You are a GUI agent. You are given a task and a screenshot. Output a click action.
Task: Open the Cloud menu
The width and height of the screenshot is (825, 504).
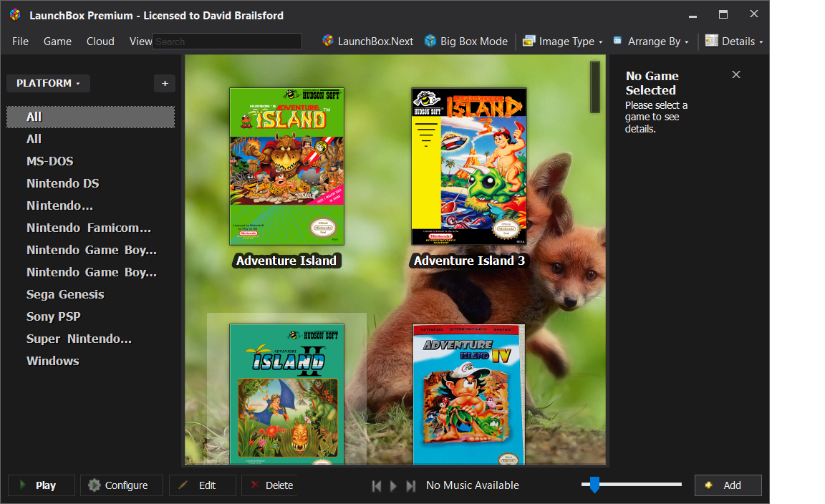click(100, 42)
